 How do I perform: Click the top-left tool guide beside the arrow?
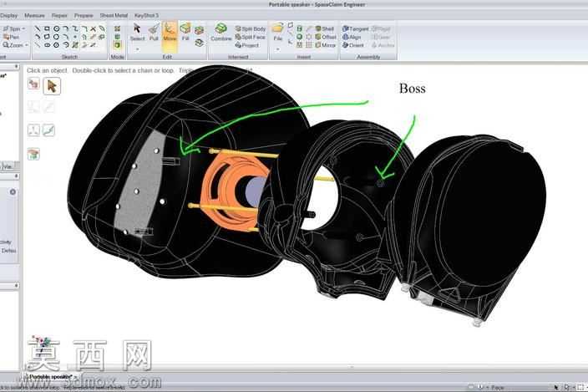pyautogui.click(x=33, y=84)
